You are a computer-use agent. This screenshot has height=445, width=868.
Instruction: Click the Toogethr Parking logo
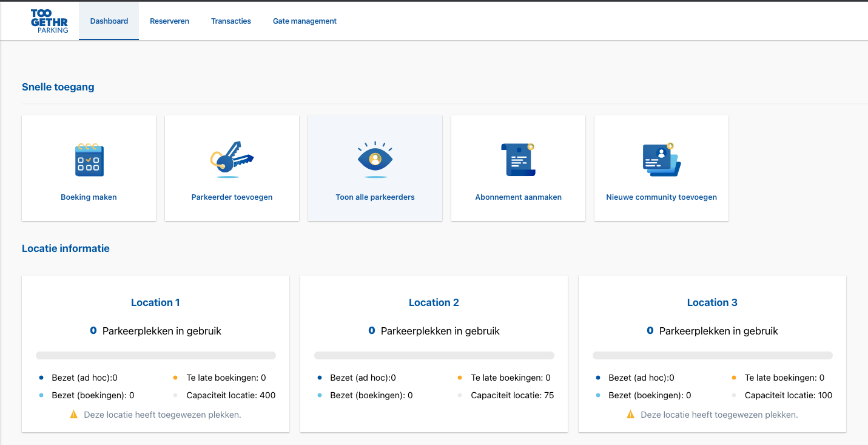[49, 21]
